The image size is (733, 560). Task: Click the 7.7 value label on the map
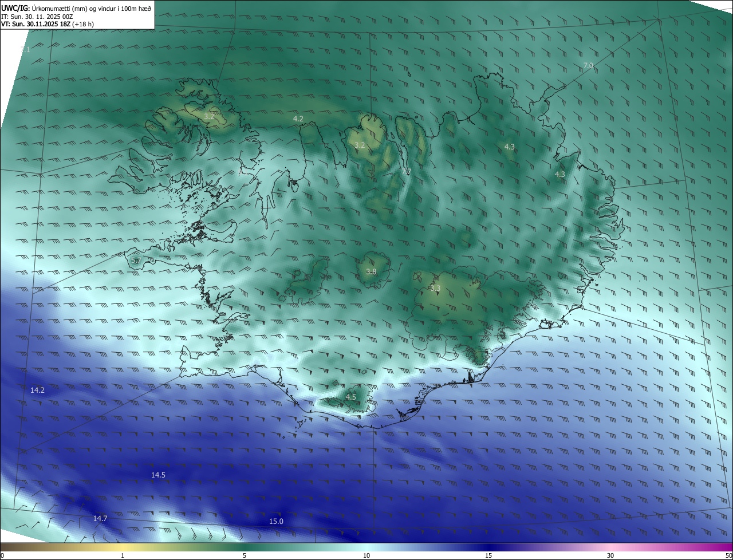406,172
